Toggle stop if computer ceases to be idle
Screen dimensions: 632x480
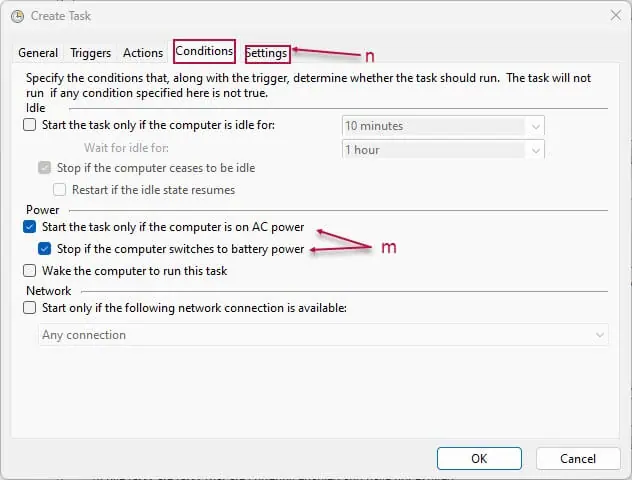[x=44, y=168]
